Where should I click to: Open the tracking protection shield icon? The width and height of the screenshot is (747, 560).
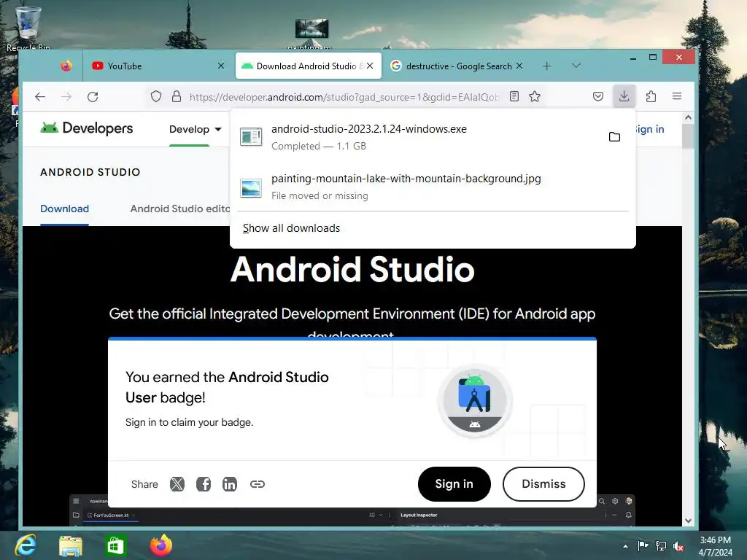[156, 97]
